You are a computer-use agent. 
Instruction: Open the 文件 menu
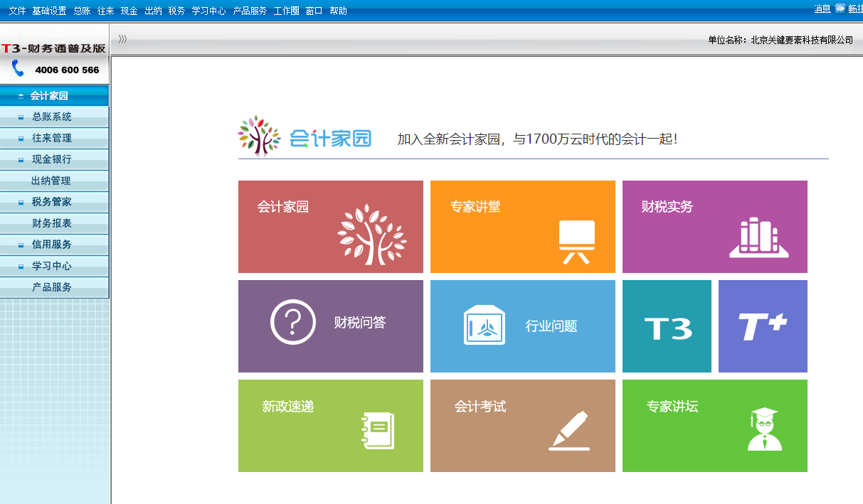pos(17,11)
